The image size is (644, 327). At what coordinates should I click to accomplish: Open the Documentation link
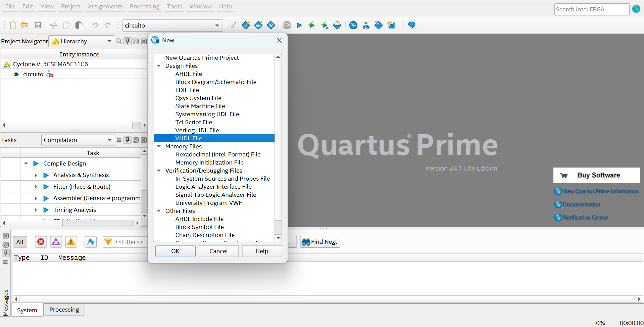tap(581, 204)
